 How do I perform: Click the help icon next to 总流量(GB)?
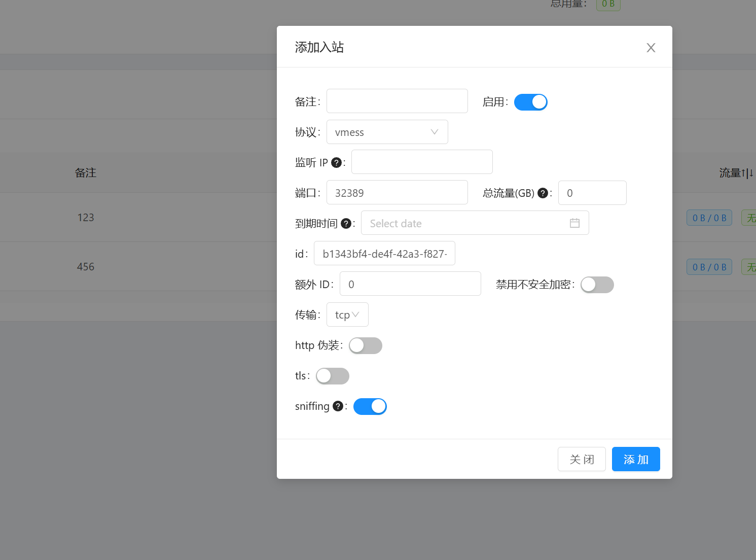pyautogui.click(x=543, y=193)
